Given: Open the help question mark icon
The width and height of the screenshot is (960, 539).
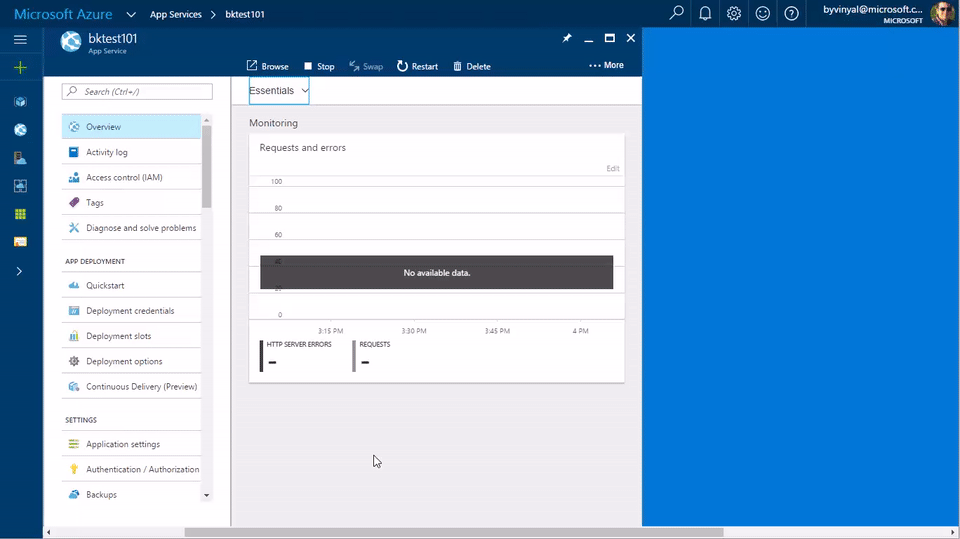Looking at the screenshot, I should [792, 14].
